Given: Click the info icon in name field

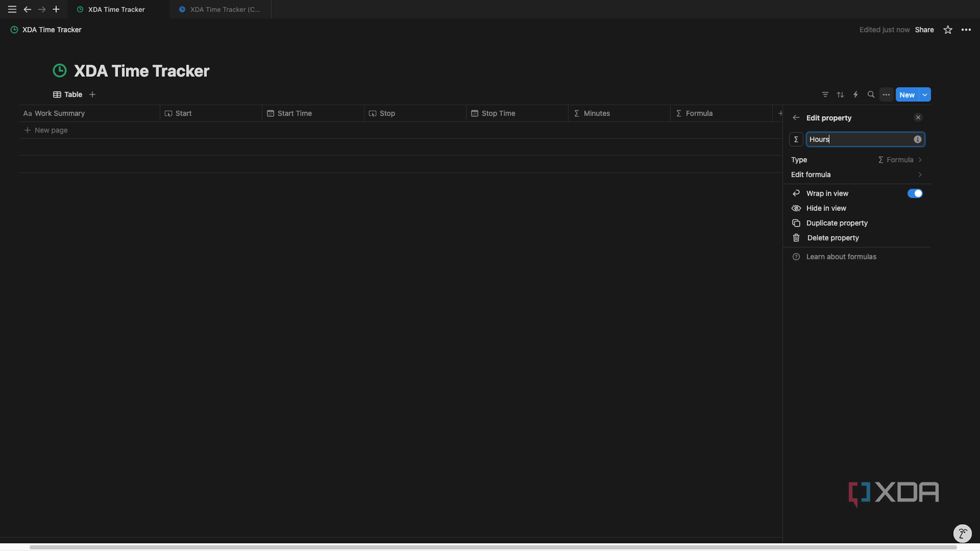Looking at the screenshot, I should (x=917, y=139).
